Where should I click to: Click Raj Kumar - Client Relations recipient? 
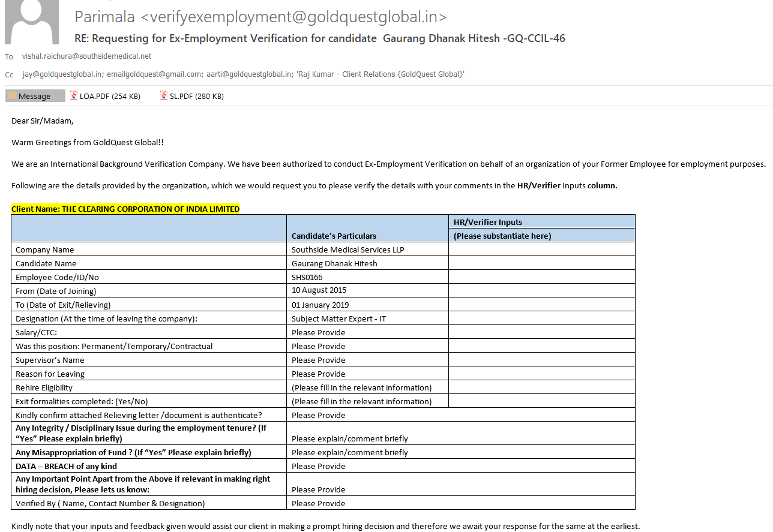[380, 74]
